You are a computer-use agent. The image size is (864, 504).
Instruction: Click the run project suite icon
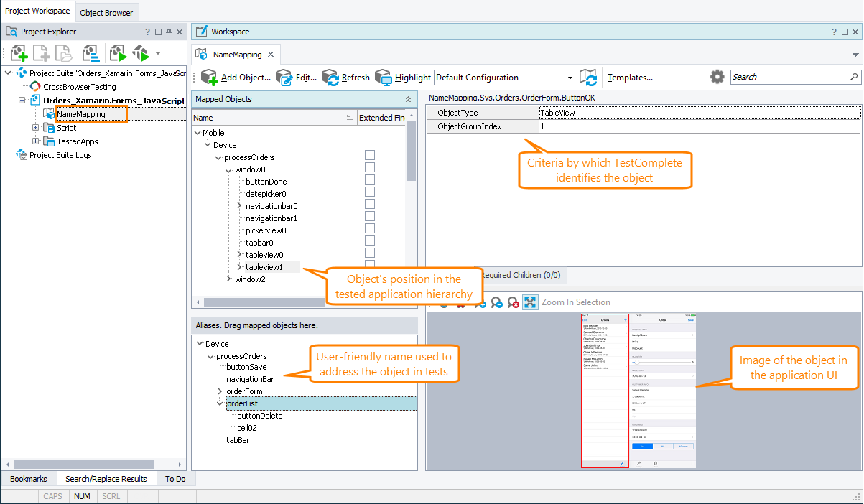click(x=141, y=53)
